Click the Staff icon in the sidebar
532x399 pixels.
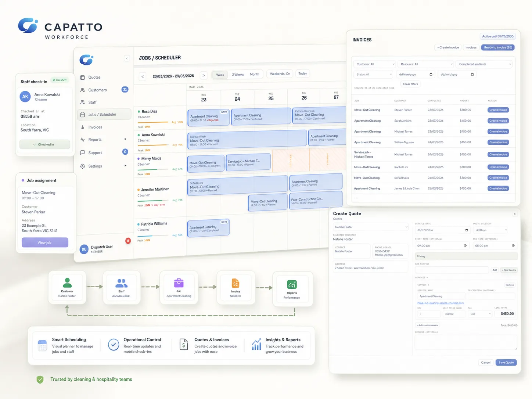click(x=83, y=103)
